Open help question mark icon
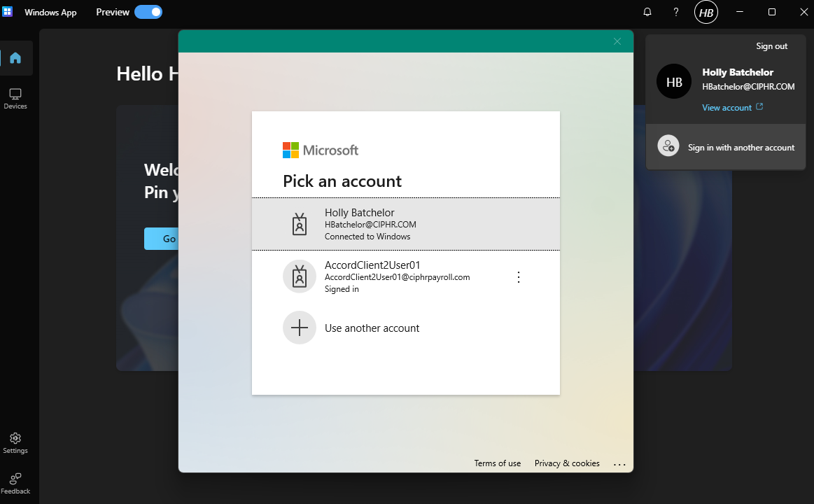 (x=676, y=12)
